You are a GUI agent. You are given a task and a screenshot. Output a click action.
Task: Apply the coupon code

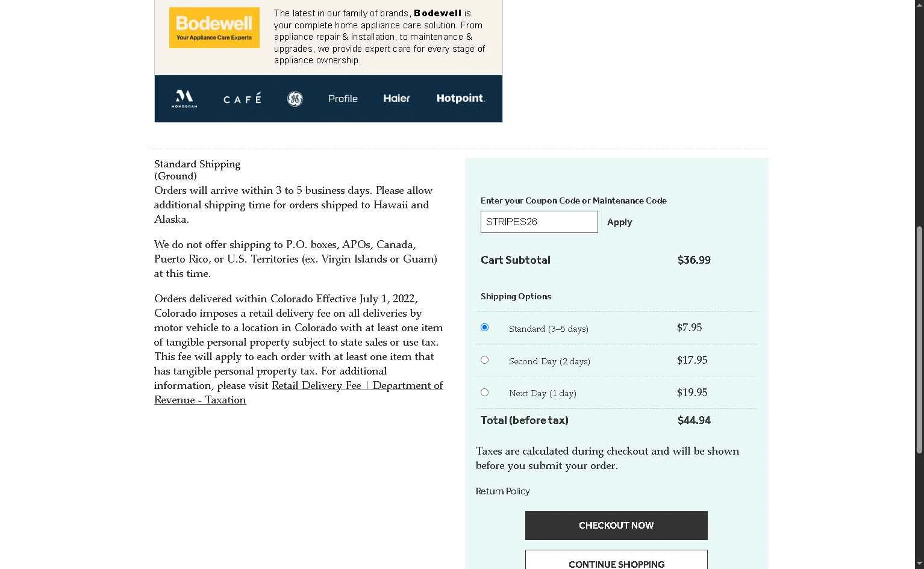coord(619,222)
